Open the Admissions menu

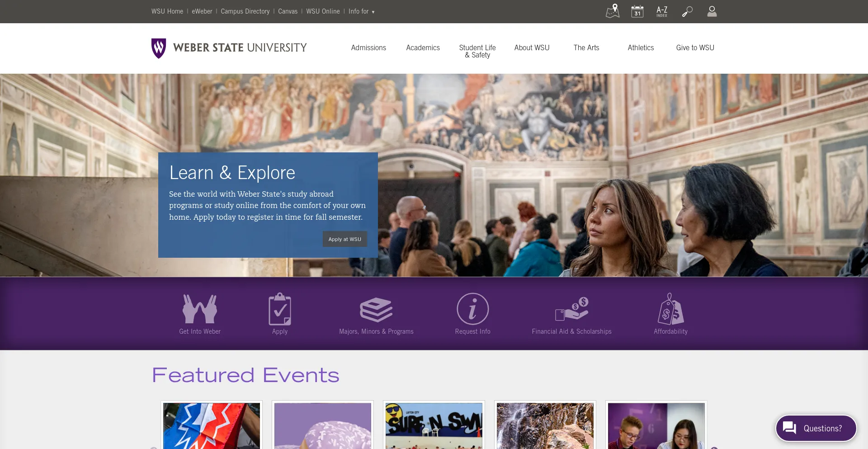368,47
